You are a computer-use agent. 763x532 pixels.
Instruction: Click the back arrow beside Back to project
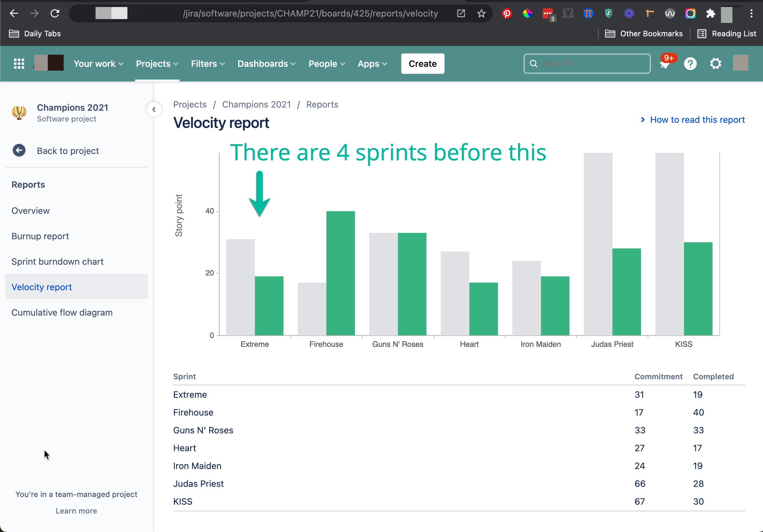point(19,150)
